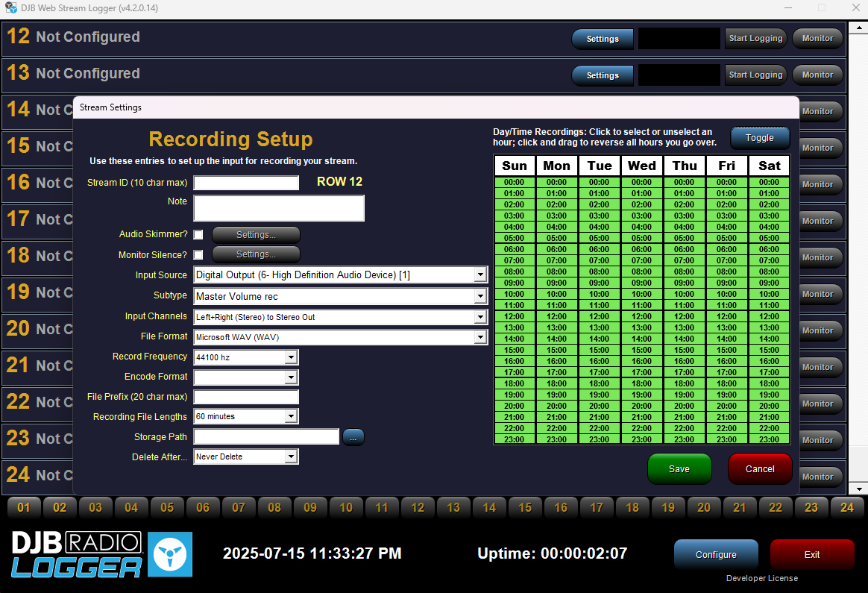Click the Note text box
Screen dimensions: 868x593
(x=279, y=208)
